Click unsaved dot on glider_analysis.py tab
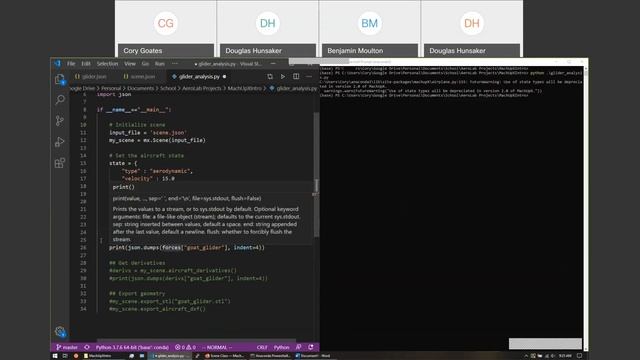 point(224,76)
